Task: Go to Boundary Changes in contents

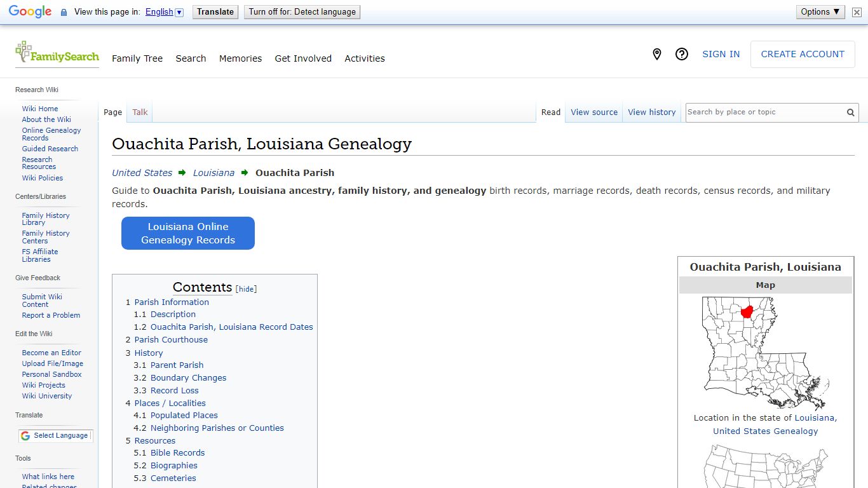Action: coord(189,378)
